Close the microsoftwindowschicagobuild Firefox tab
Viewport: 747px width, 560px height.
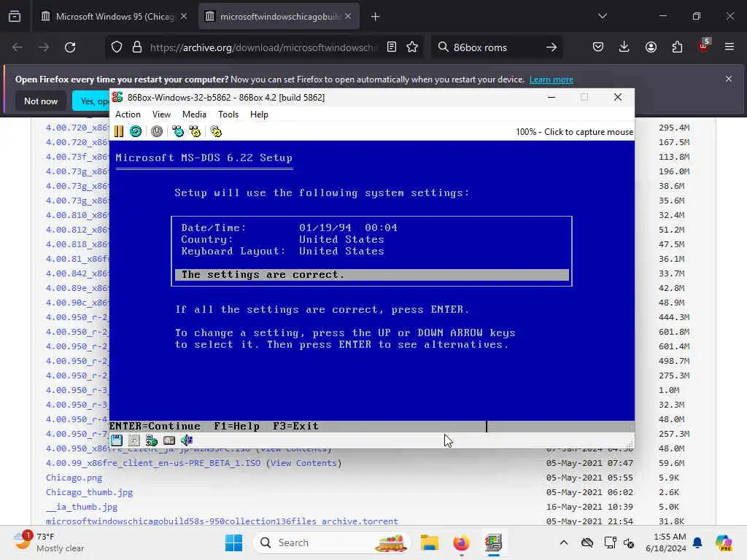(x=348, y=16)
